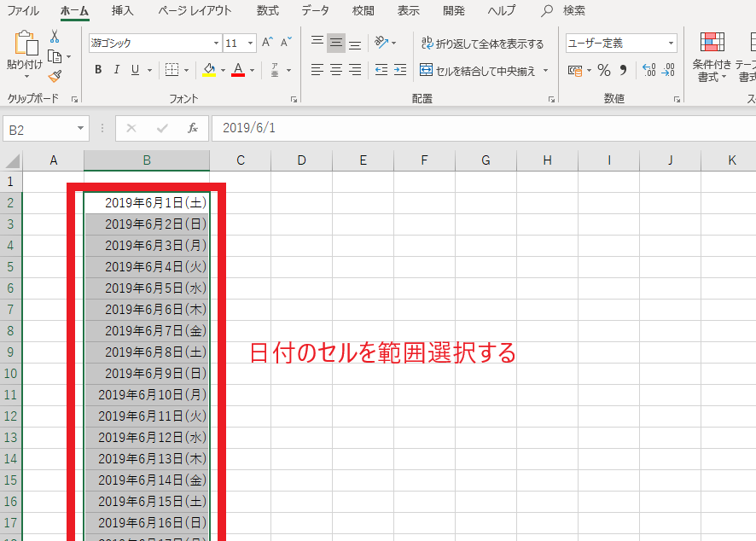Expand the paste options arrow
756x541 pixels.
[x=26, y=76]
